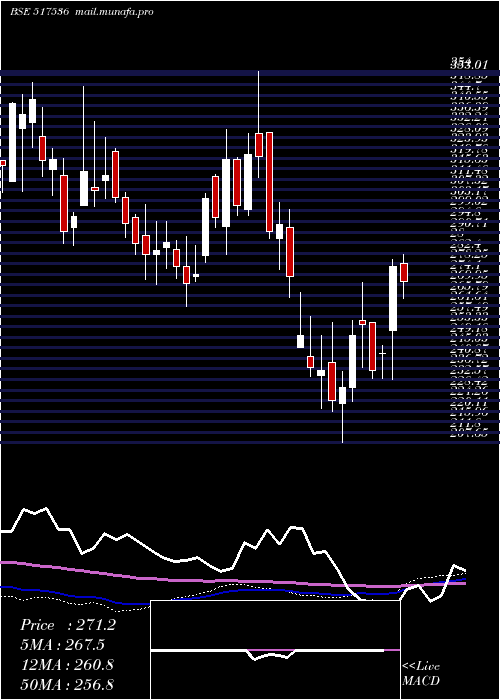
Task: Click the BSE 517536 ticker label
Action: click(39, 12)
